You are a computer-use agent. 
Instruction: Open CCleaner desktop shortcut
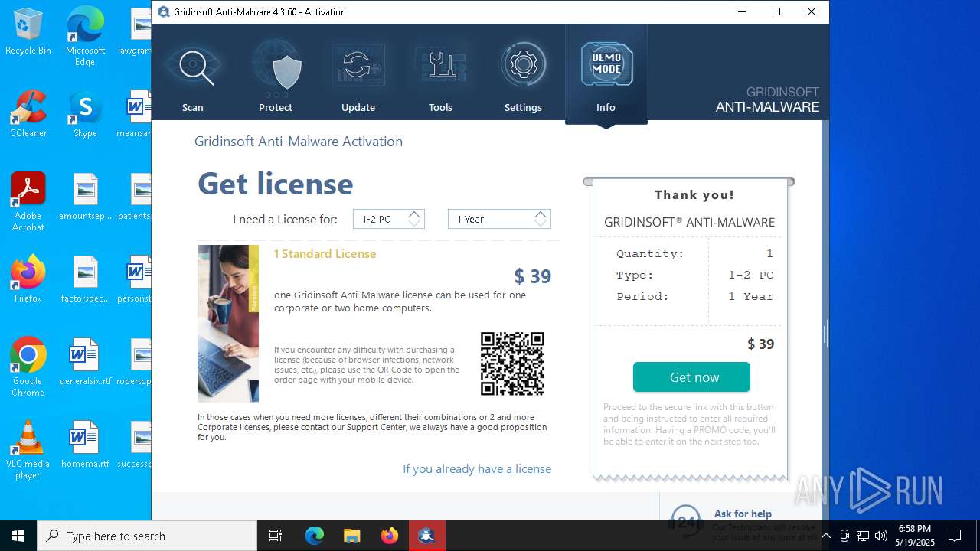point(28,115)
